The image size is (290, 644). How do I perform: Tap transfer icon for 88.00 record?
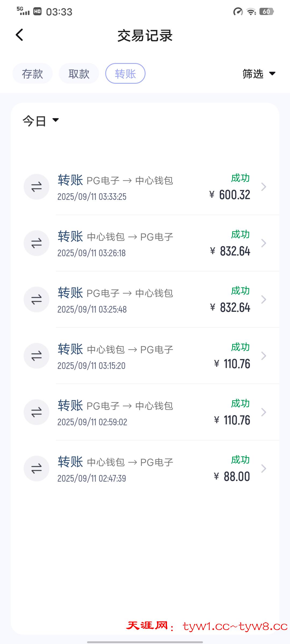point(37,469)
